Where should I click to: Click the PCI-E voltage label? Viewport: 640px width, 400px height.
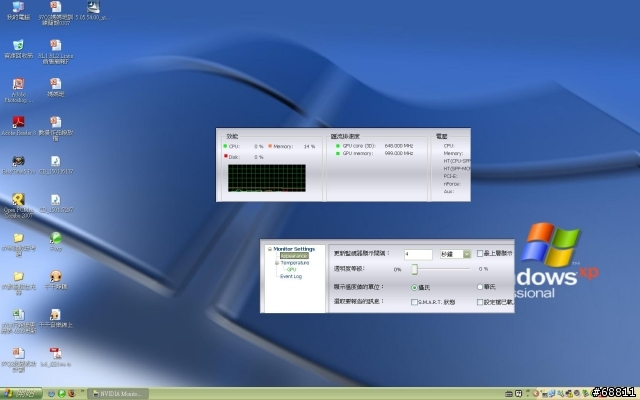coord(450,176)
